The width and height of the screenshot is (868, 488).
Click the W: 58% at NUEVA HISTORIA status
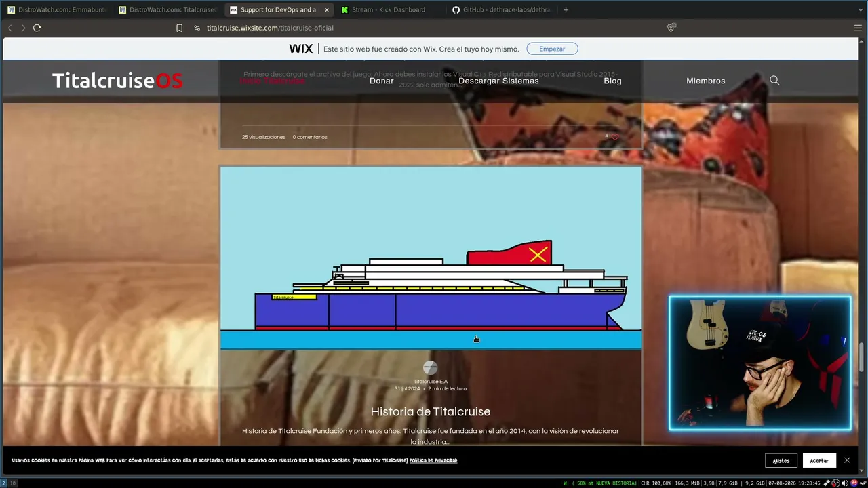click(600, 483)
